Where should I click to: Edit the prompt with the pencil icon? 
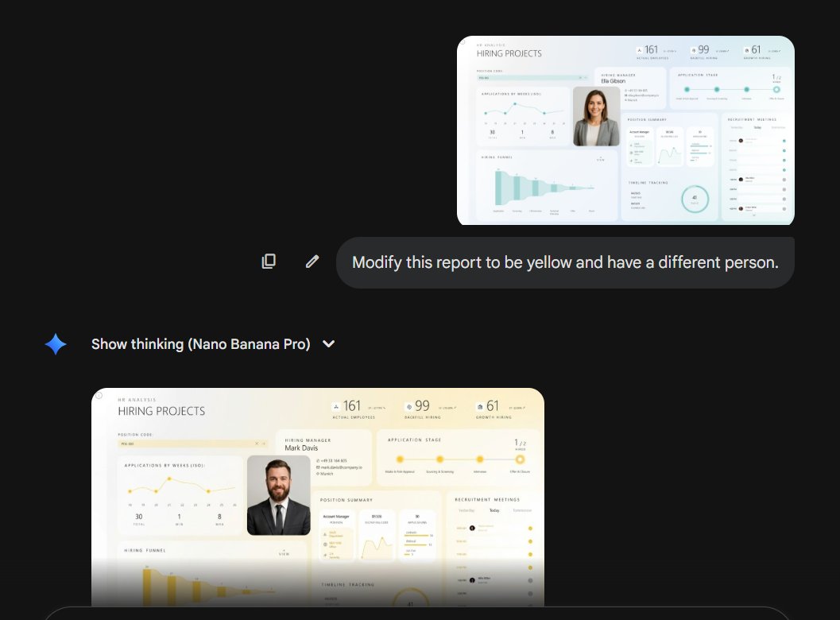[312, 262]
